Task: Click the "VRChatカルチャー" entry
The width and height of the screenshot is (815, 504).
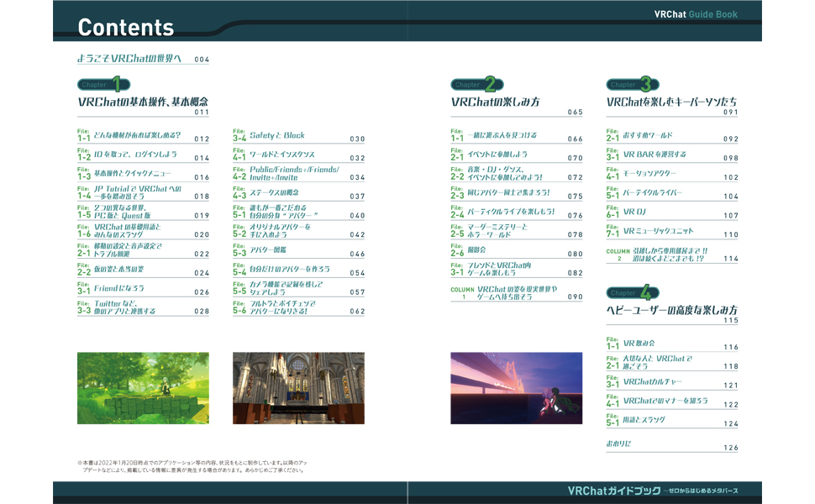Action: (652, 382)
